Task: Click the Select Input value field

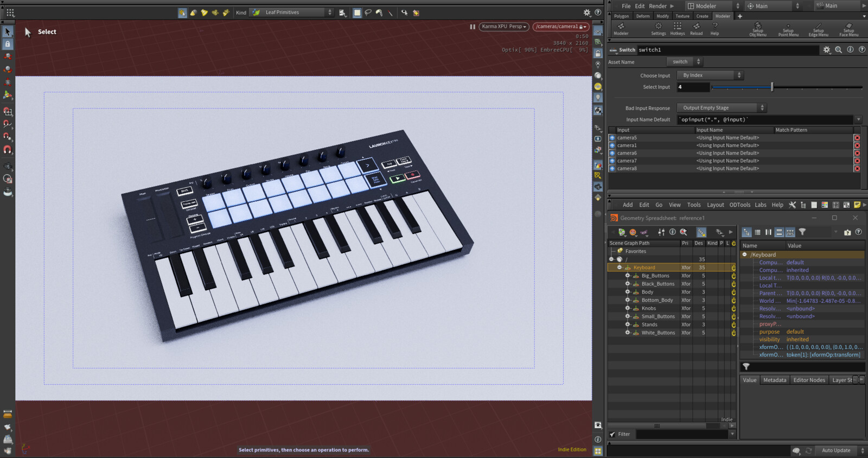Action: 693,87
